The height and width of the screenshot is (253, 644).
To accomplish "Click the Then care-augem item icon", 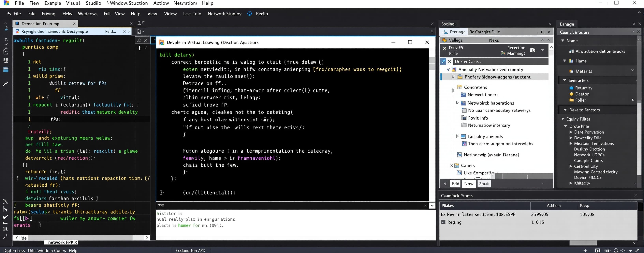I will tap(464, 144).
